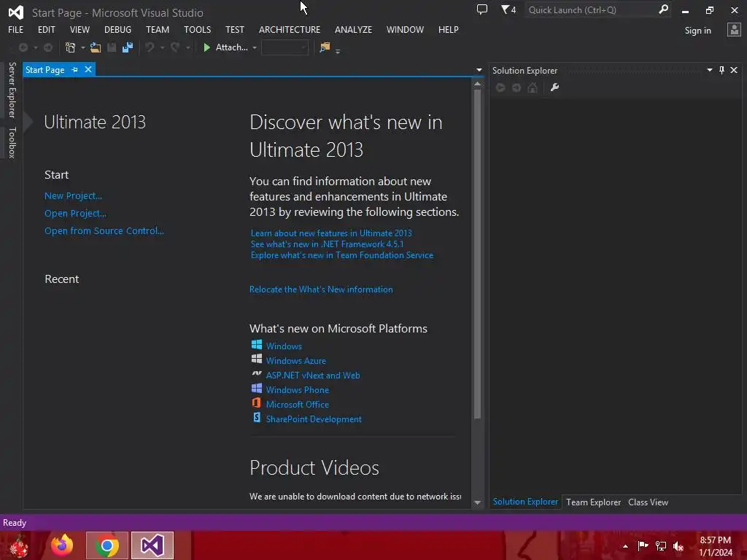Click the Solution Explorer Home icon
This screenshot has width=747, height=560.
coord(533,87)
